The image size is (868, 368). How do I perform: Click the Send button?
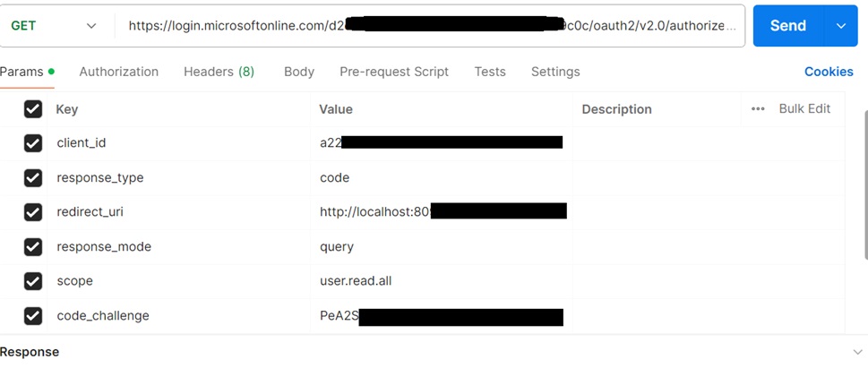[787, 26]
